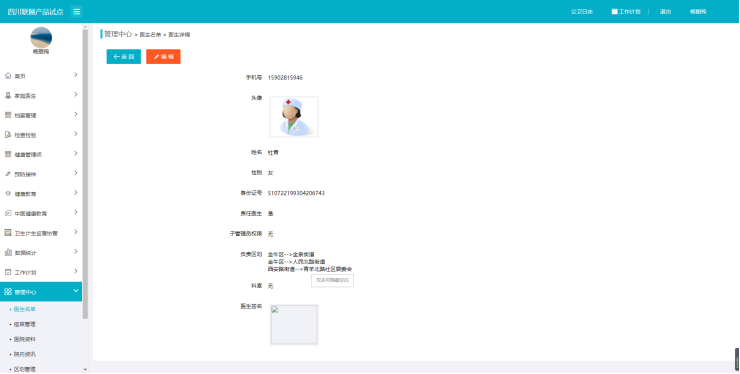Click the 工作计划 link in top bar

tap(630, 12)
